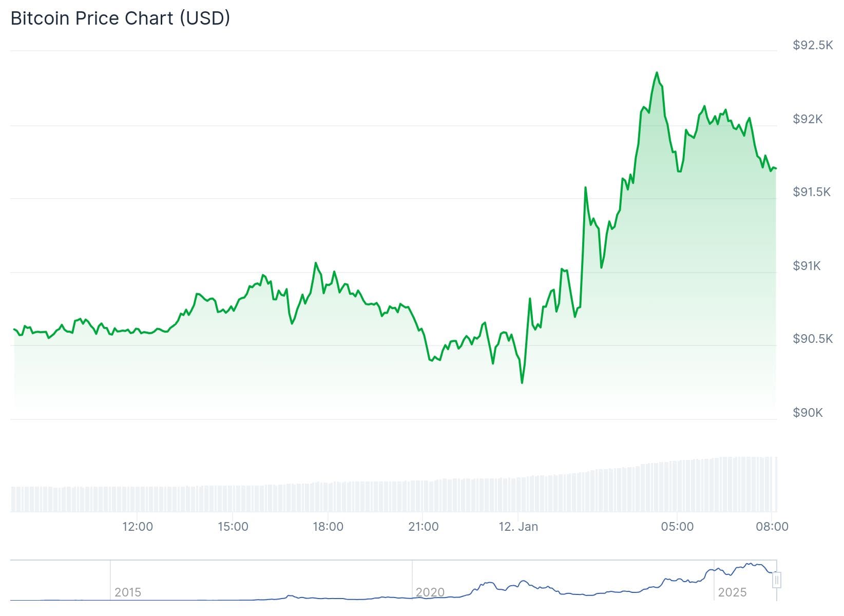
Task: Click the range navigator handle
Action: coord(777,580)
